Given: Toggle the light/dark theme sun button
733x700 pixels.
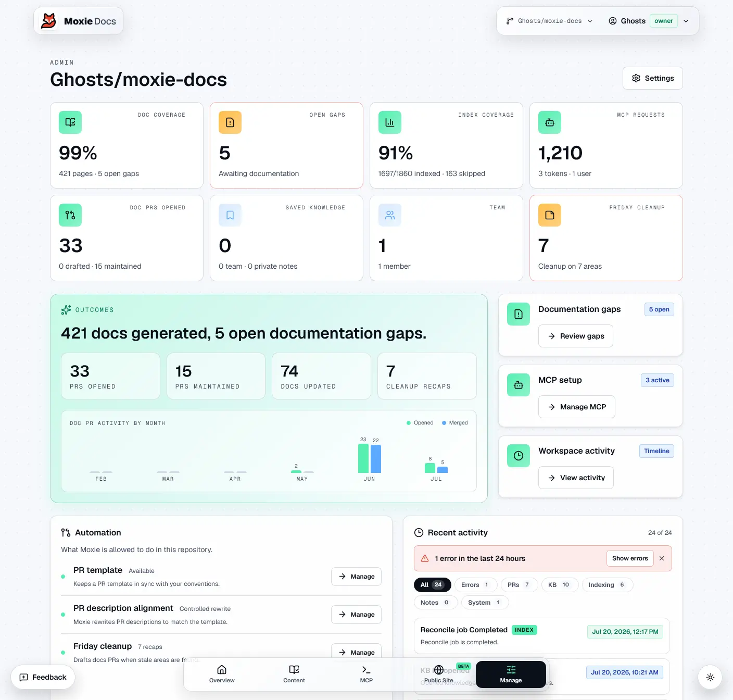Looking at the screenshot, I should 710,677.
